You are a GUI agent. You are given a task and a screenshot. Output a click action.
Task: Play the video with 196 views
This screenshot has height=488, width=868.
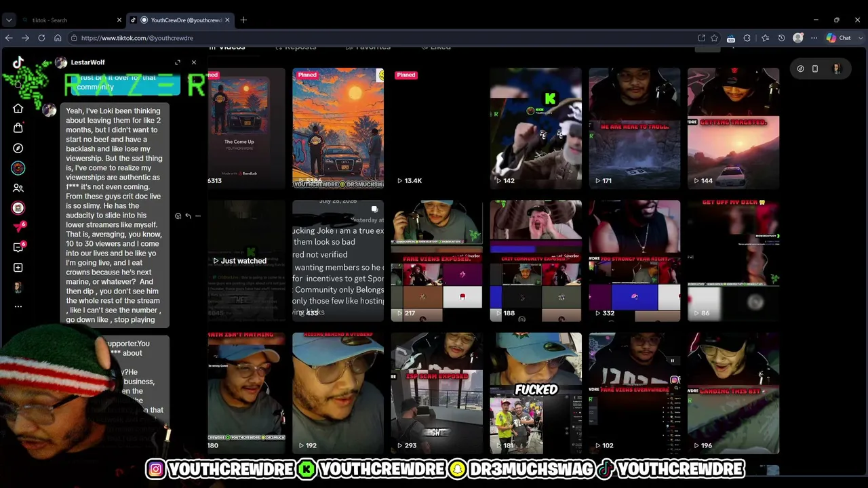point(733,392)
